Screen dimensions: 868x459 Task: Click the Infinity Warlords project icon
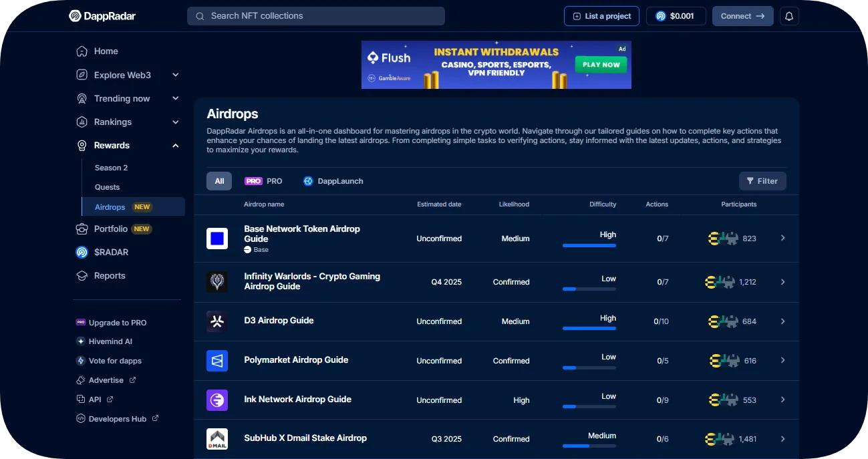coord(217,282)
